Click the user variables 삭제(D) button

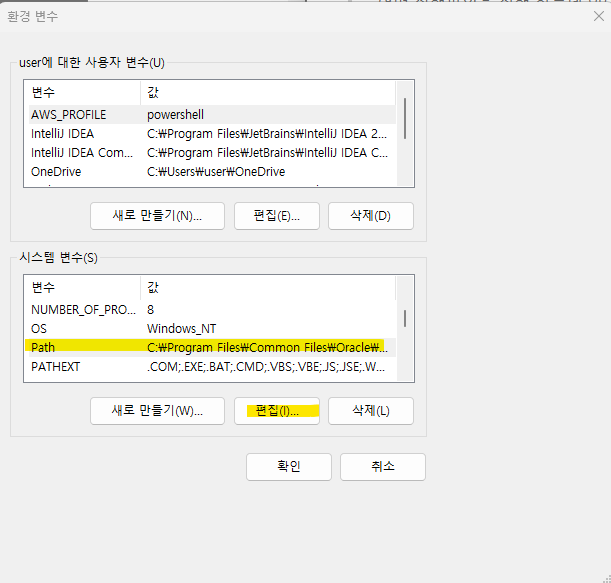[x=371, y=216]
